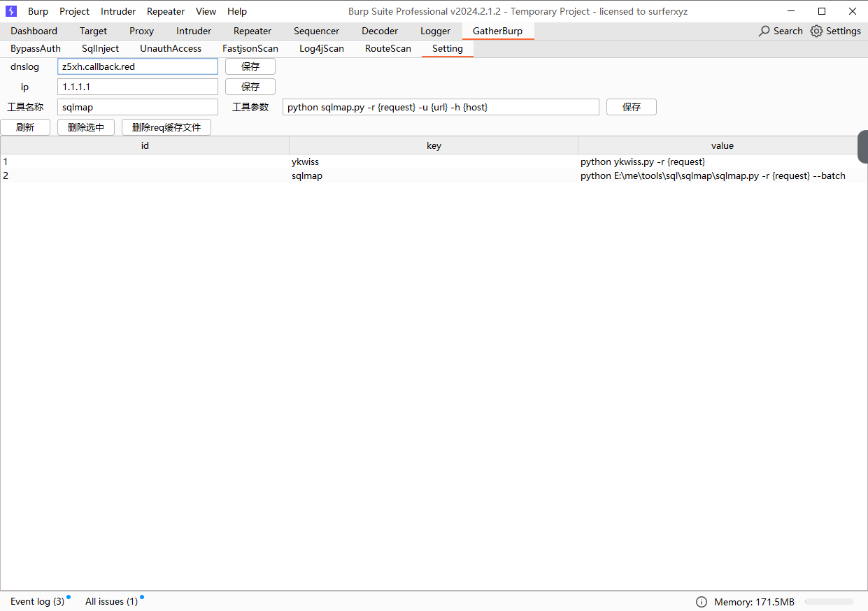Save the ip value with 保存
This screenshot has height=611, width=868.
250,87
